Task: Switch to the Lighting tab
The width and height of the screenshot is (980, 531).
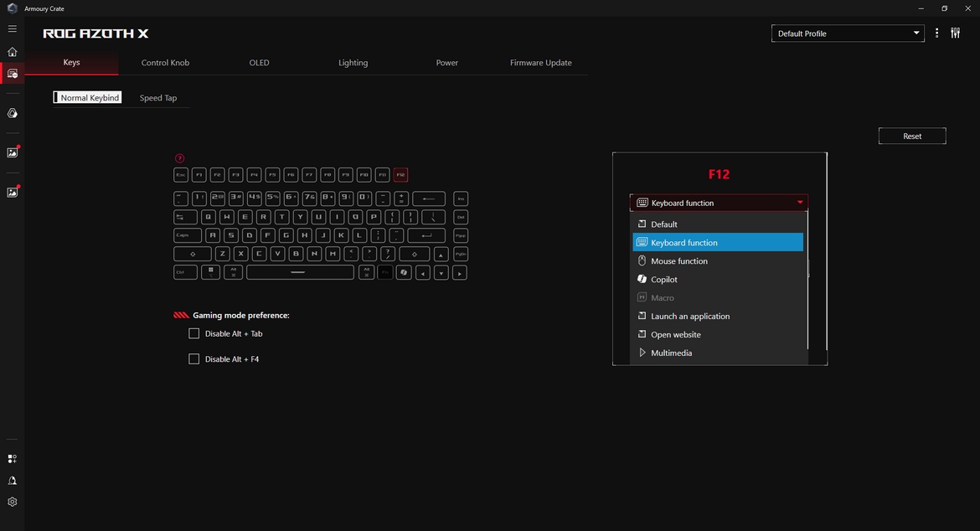Action: [x=353, y=63]
